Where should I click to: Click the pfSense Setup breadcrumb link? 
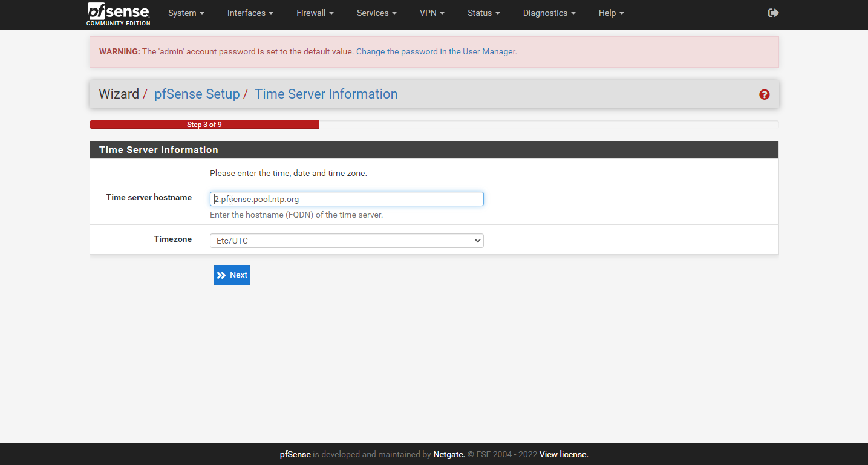[x=197, y=94]
